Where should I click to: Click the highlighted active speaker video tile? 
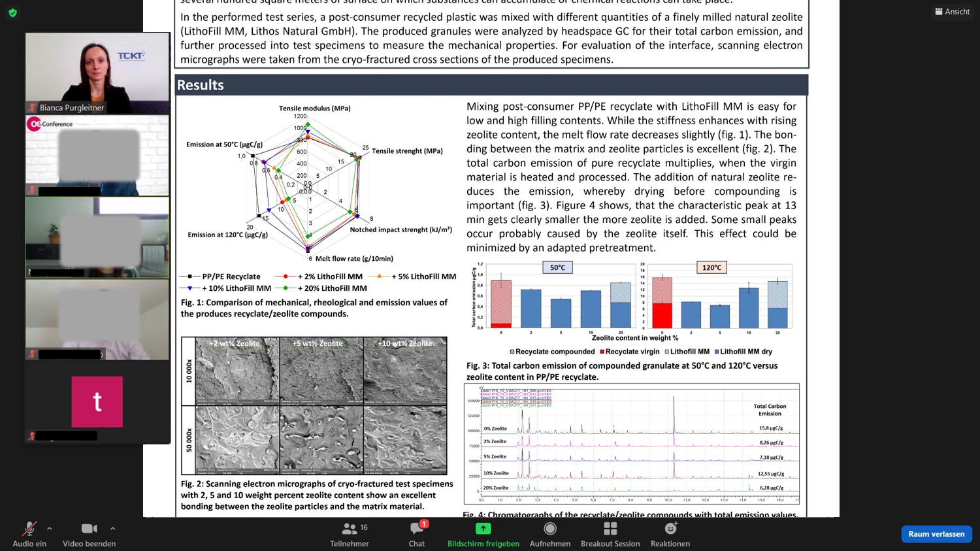click(97, 238)
